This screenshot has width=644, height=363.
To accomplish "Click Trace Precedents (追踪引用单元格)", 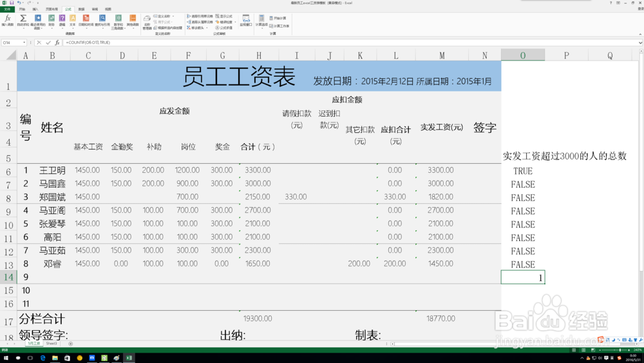I will tap(200, 17).
